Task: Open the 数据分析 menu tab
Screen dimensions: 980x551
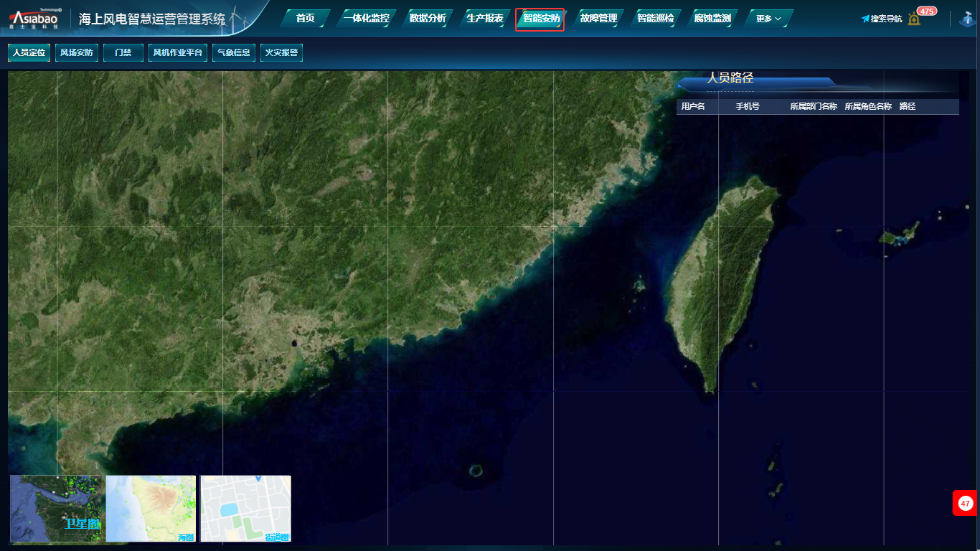Action: [x=428, y=19]
